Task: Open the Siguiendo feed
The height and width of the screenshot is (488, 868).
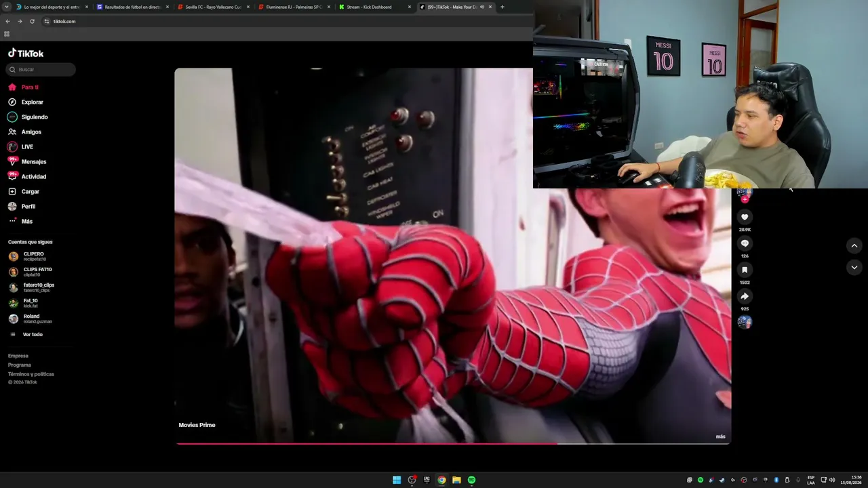Action: pyautogui.click(x=28, y=117)
